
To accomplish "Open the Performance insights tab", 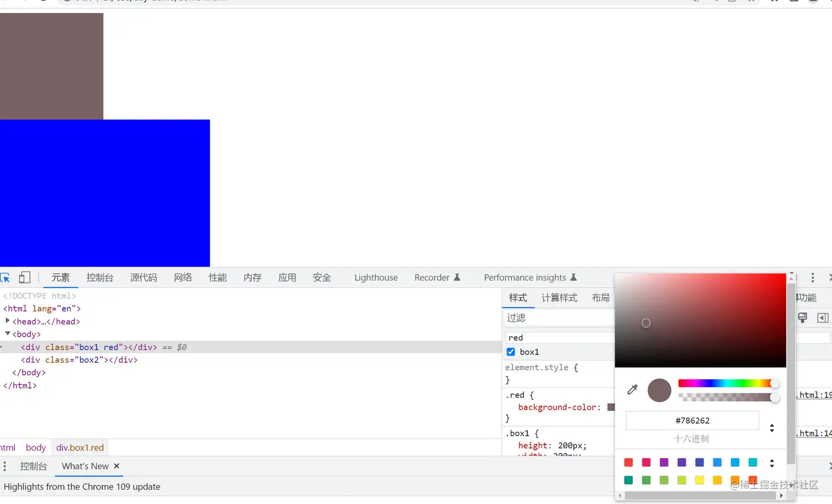I will click(x=530, y=278).
